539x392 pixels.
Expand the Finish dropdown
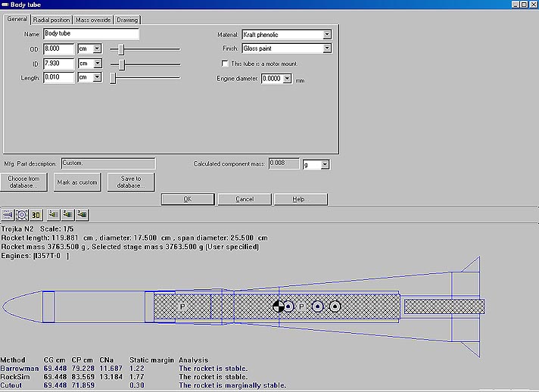point(326,48)
